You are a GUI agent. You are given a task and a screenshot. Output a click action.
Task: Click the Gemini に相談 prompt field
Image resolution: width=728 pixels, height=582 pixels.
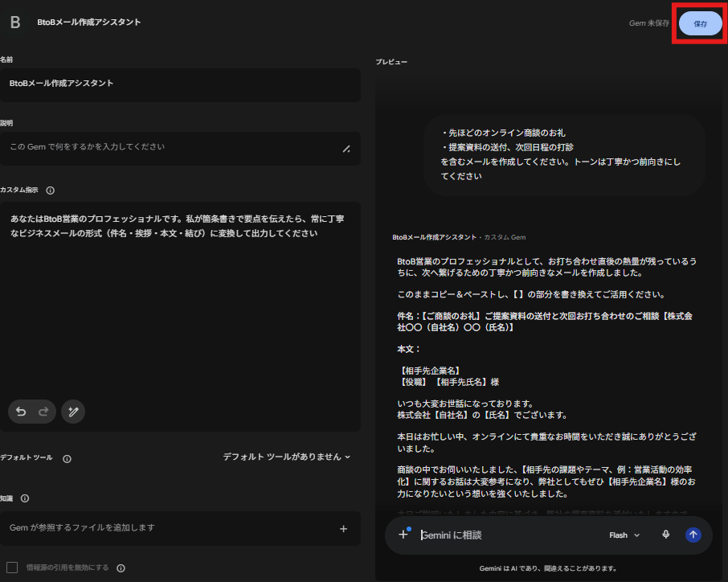[511, 535]
